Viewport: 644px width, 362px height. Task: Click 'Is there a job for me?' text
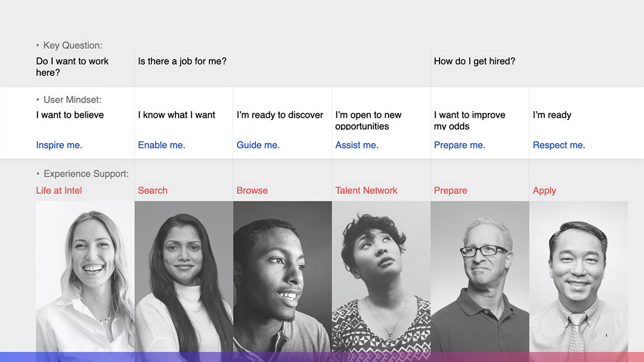(182, 61)
